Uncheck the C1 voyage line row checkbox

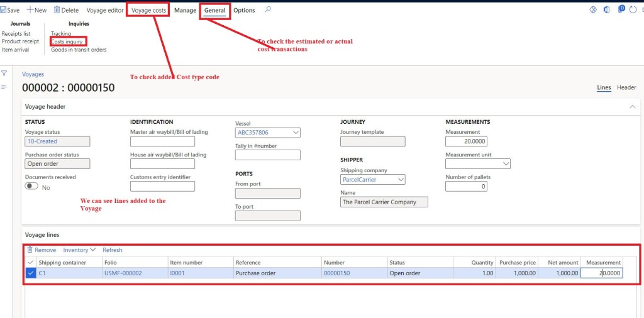pyautogui.click(x=31, y=273)
